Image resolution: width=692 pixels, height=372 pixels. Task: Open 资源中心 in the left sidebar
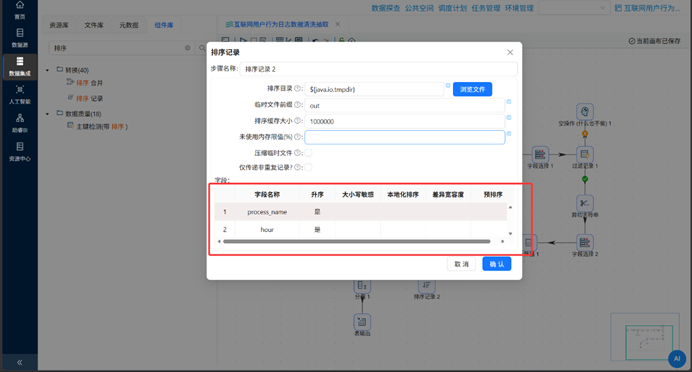[x=19, y=151]
